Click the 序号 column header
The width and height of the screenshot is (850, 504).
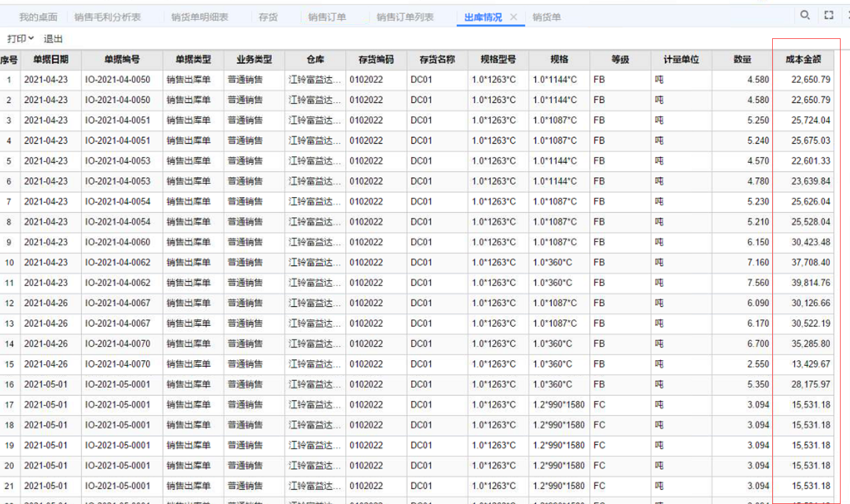point(9,60)
